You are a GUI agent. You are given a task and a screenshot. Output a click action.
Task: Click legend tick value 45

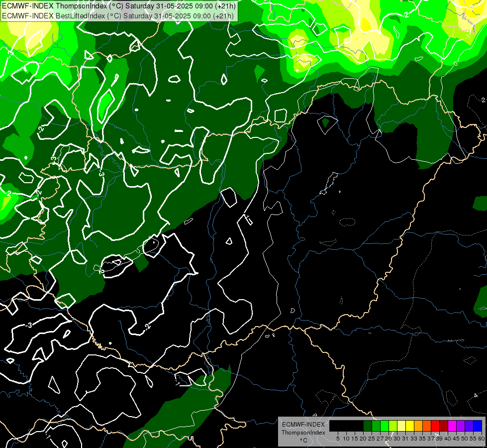pos(456,439)
